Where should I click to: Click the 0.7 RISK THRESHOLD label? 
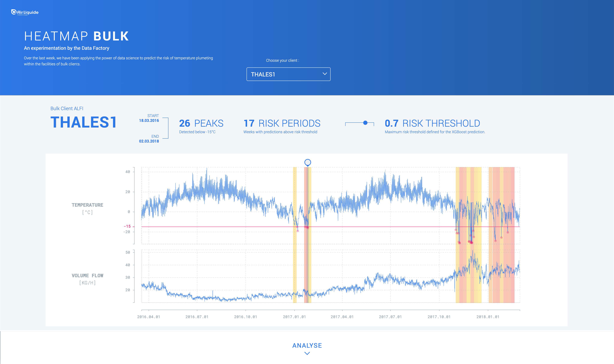432,123
